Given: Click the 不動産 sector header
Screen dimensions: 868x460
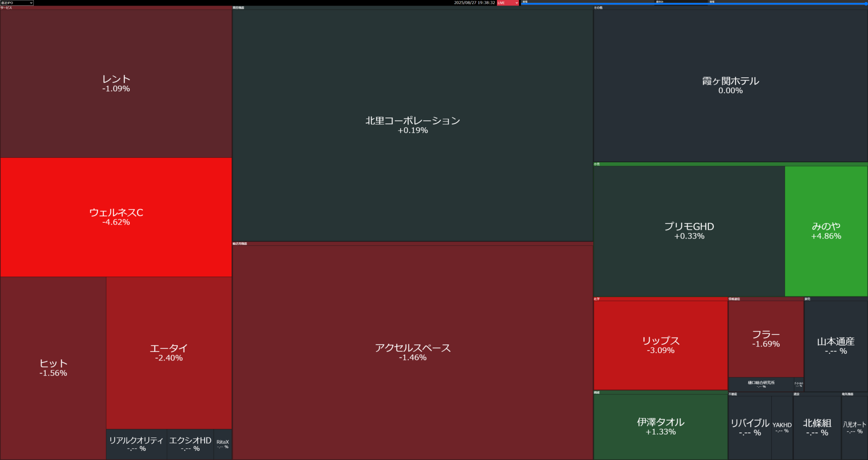Looking at the screenshot, I should click(760, 394).
